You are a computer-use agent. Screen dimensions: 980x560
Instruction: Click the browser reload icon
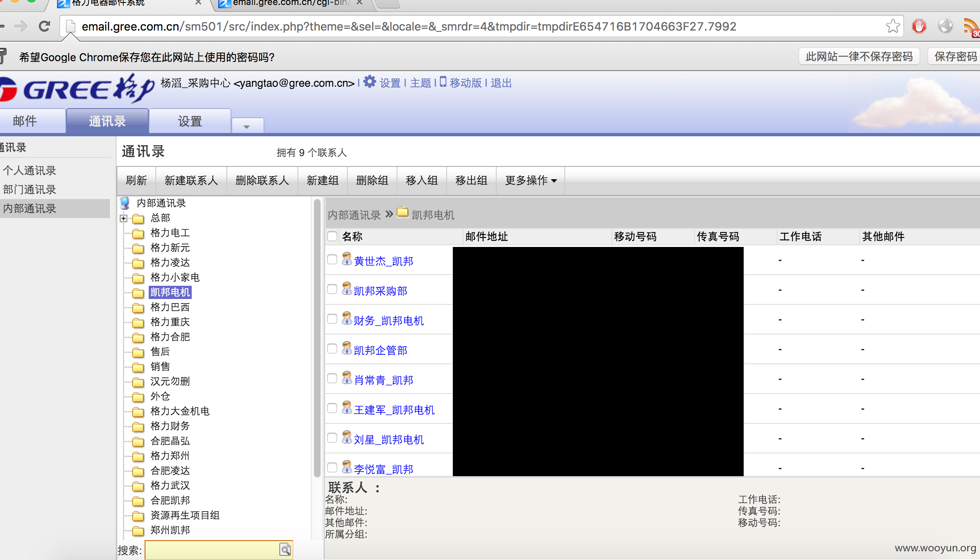45,26
